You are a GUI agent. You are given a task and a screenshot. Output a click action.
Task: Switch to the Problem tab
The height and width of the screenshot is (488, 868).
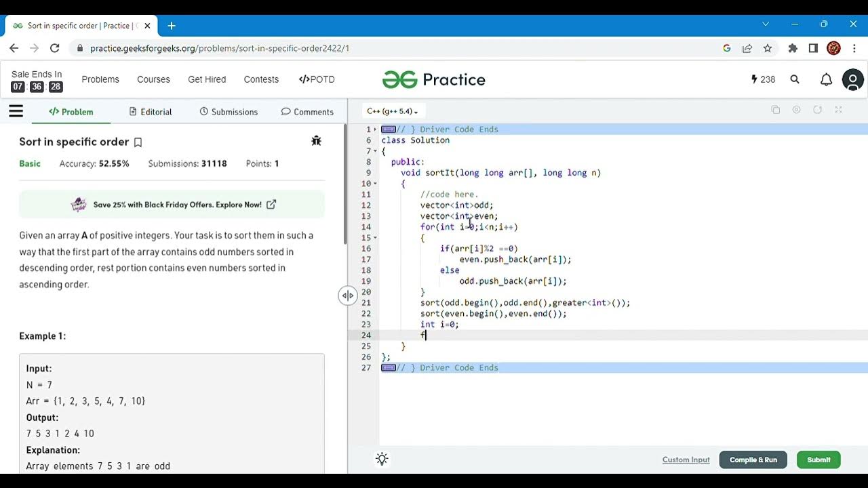[x=71, y=112]
